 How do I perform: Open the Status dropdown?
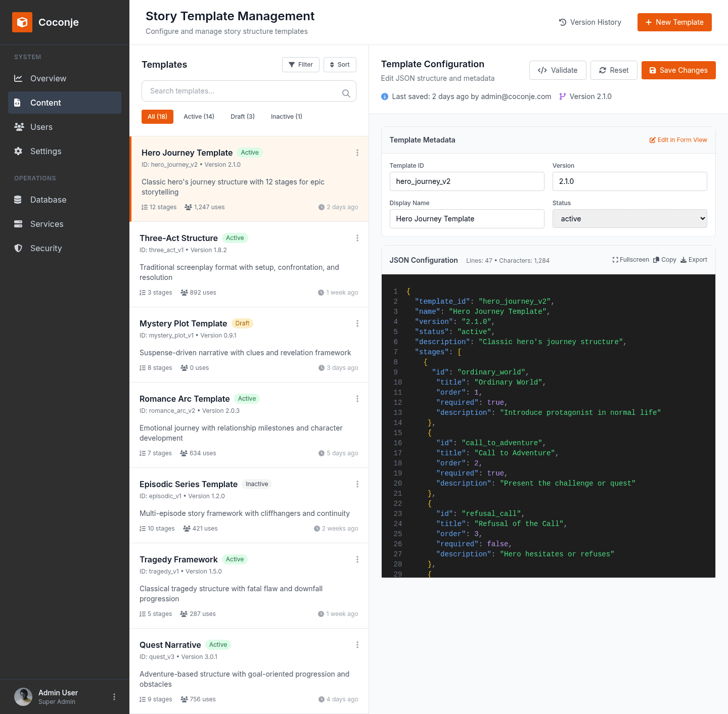629,218
